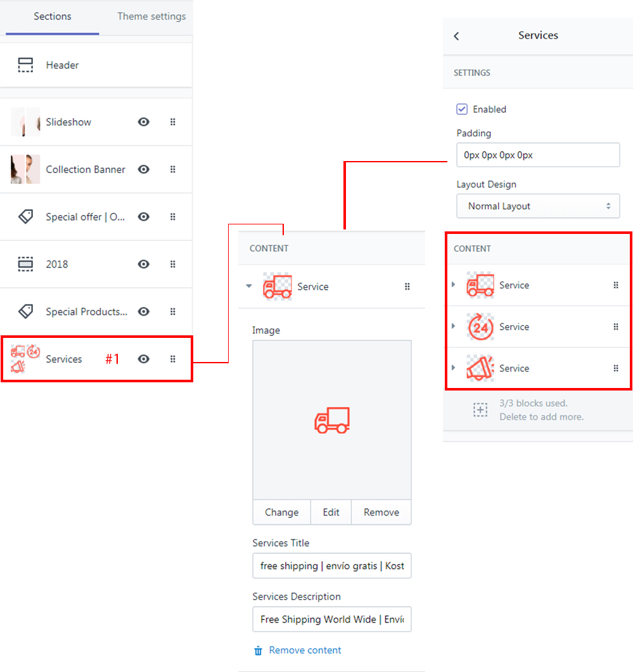Screen dimensions: 633x672
Task: Click the megaphone Service block icon
Action: 480,368
